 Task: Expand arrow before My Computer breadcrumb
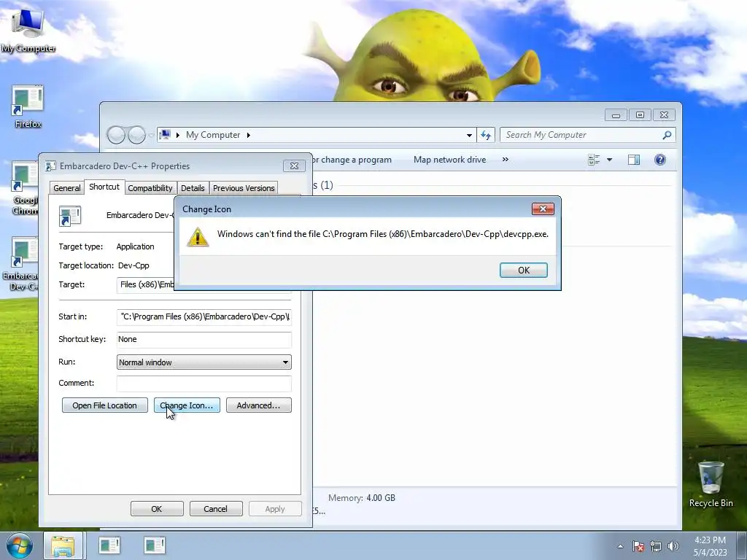(x=178, y=135)
